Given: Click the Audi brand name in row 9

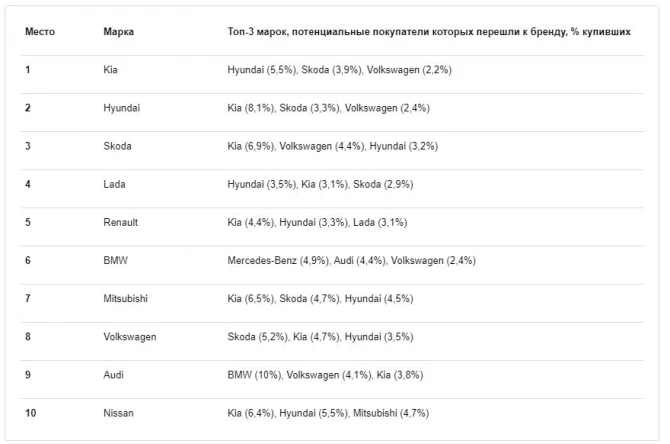Looking at the screenshot, I should pyautogui.click(x=113, y=375).
